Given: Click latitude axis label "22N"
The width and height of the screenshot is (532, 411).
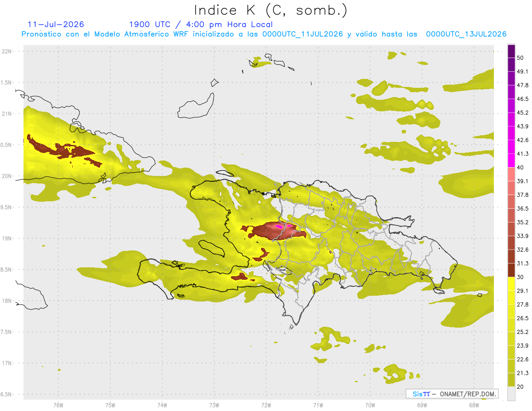Looking at the screenshot, I should coord(8,51).
